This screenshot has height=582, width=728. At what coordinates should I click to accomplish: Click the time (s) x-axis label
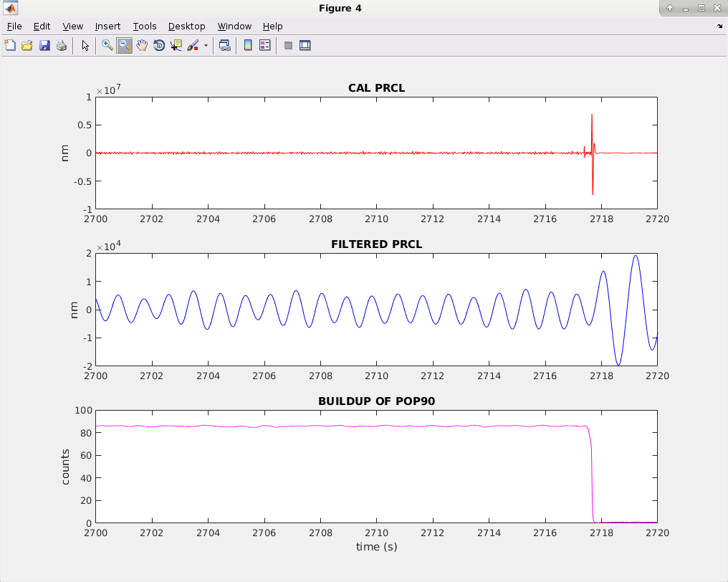[376, 547]
